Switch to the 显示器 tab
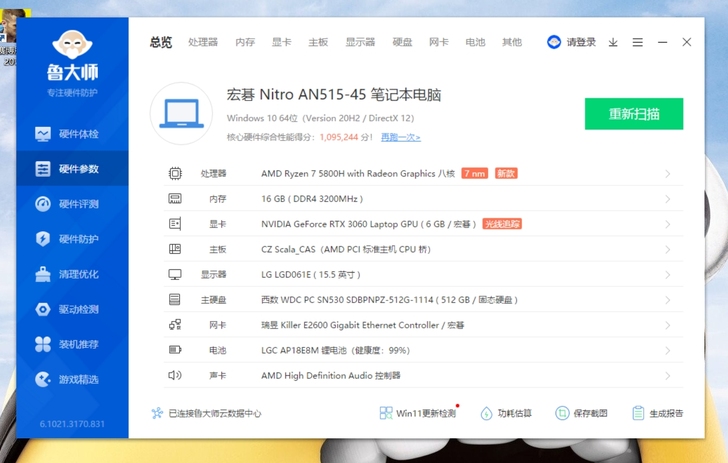Image resolution: width=728 pixels, height=463 pixels. click(x=360, y=42)
